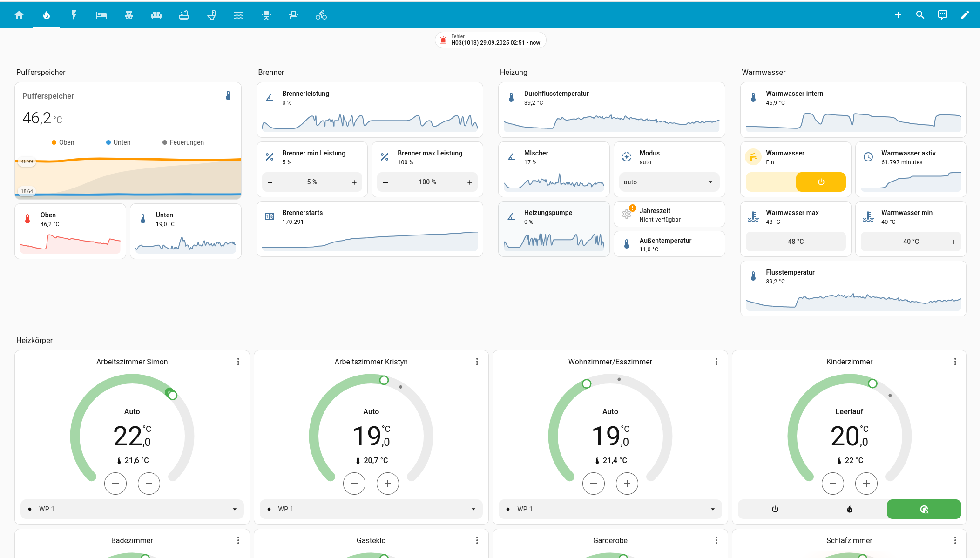Toggle Feuerungen legend in Pufferspeicher chart
Image resolution: width=980 pixels, height=558 pixels.
tap(183, 142)
